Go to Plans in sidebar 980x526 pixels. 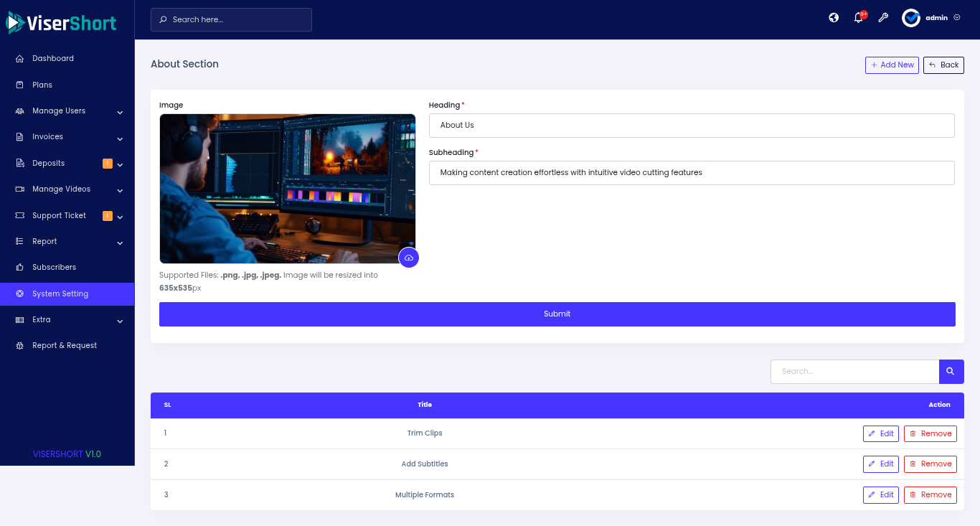42,85
